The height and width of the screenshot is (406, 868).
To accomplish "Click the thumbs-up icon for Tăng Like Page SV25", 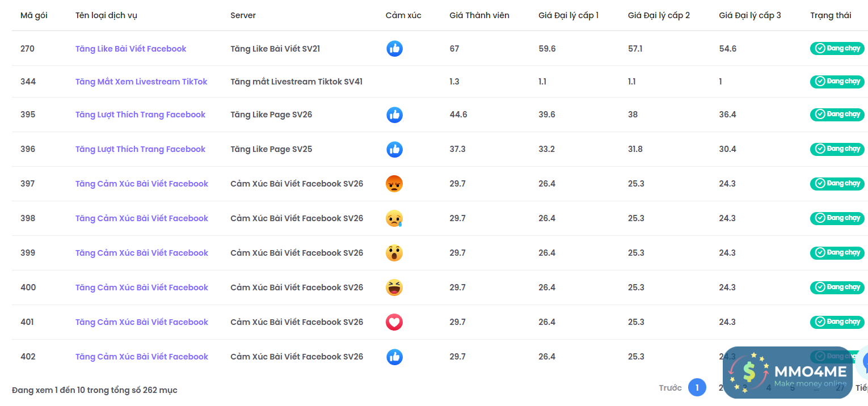I will (x=394, y=149).
